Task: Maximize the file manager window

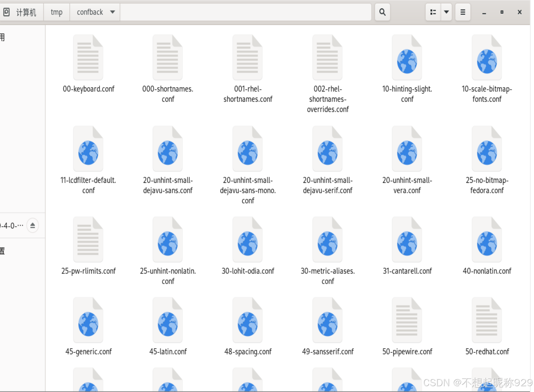Action: coord(502,12)
